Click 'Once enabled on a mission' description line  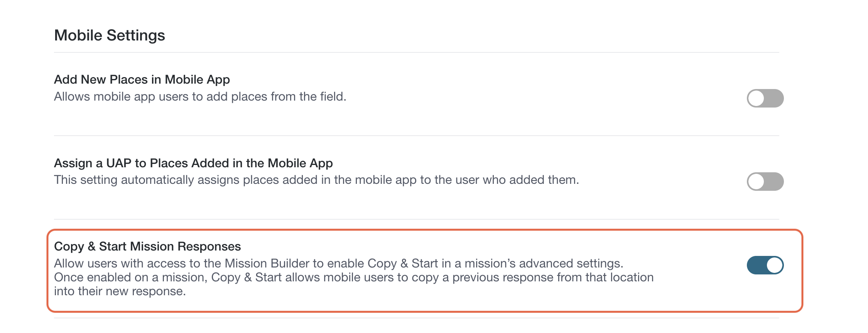354,277
